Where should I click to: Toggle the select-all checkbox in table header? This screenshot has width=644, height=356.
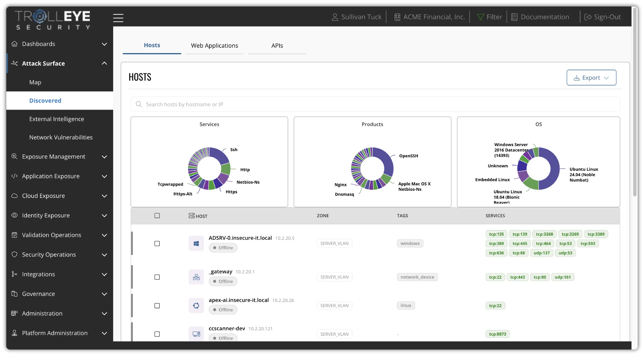157,216
